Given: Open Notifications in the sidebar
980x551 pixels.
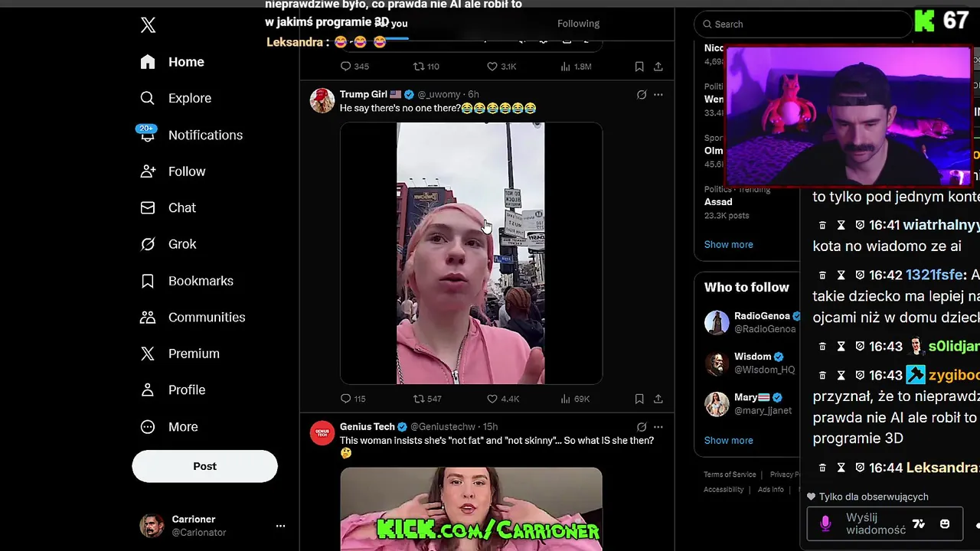Looking at the screenshot, I should [191, 135].
